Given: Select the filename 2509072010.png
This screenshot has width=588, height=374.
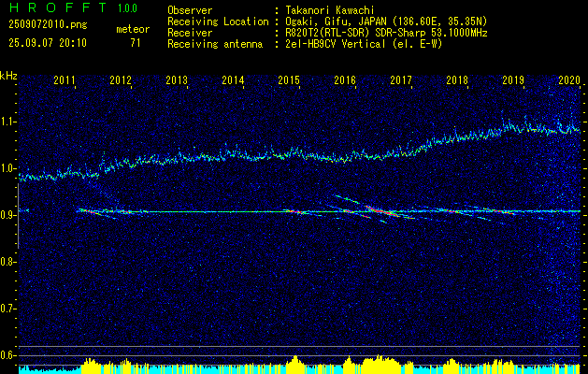Looking at the screenshot, I should [48, 24].
